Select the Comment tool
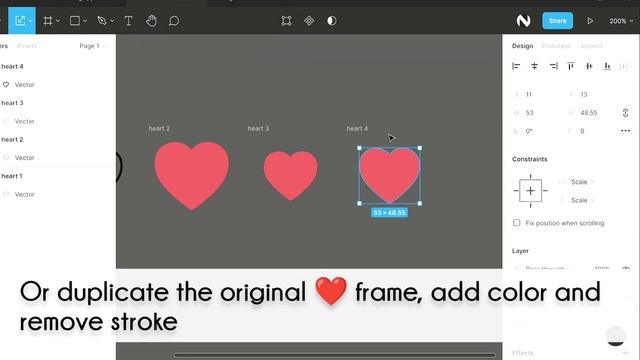The image size is (640, 360). (174, 21)
